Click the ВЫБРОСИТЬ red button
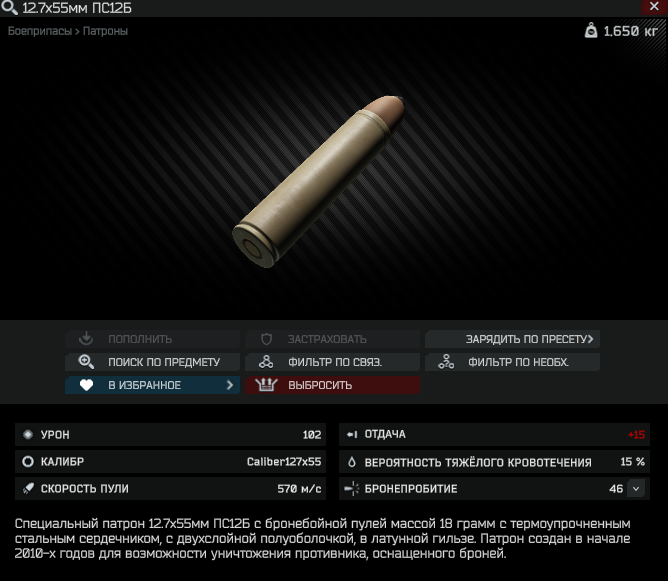 332,385
